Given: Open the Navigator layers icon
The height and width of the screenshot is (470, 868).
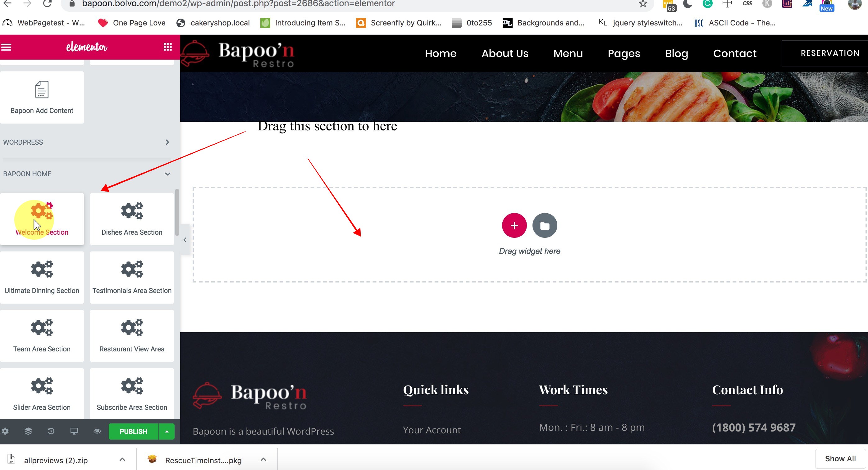Looking at the screenshot, I should (28, 431).
